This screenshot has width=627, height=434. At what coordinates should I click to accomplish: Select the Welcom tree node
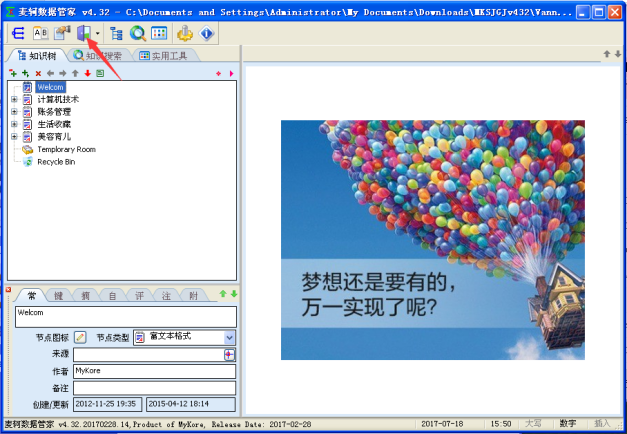(x=50, y=87)
